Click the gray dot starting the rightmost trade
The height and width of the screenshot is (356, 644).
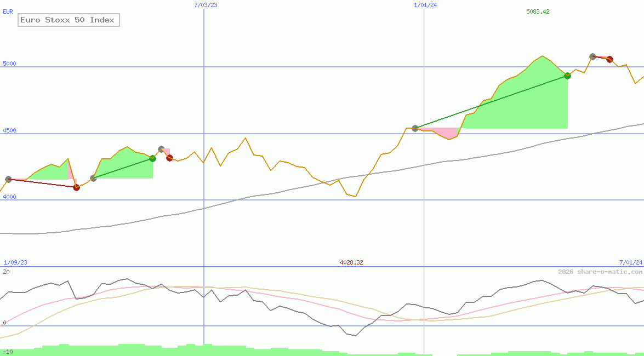593,56
